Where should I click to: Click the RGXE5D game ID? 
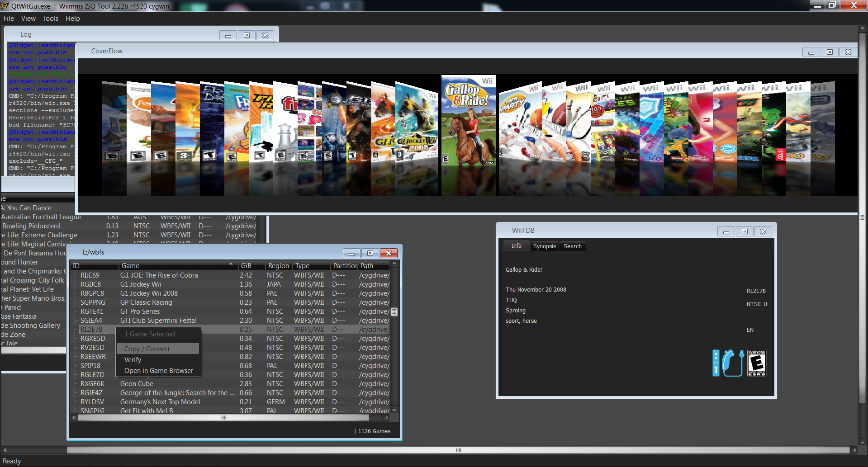[x=93, y=339]
